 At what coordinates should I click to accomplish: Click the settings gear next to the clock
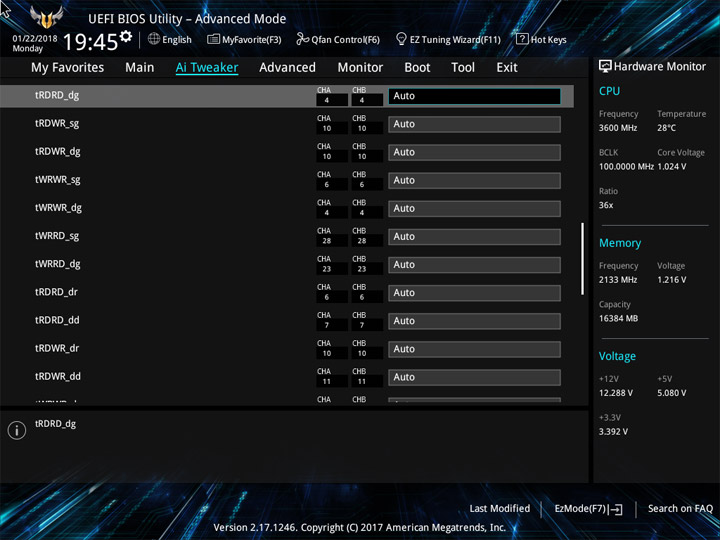tap(125, 36)
